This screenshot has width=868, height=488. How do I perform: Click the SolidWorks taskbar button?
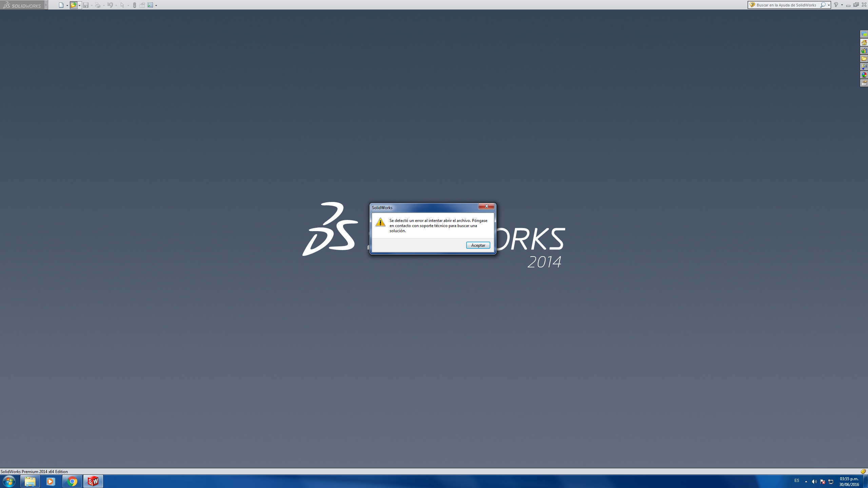coord(93,481)
